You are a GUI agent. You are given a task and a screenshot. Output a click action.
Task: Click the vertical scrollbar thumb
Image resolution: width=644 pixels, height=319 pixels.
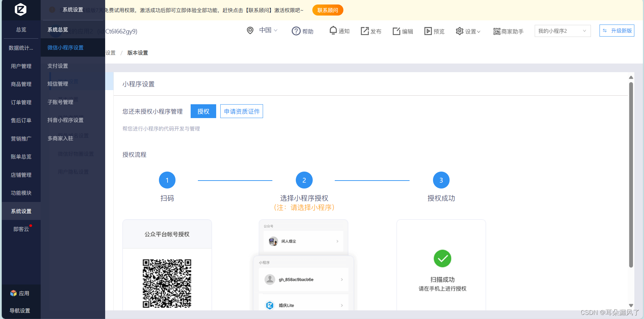(631, 175)
